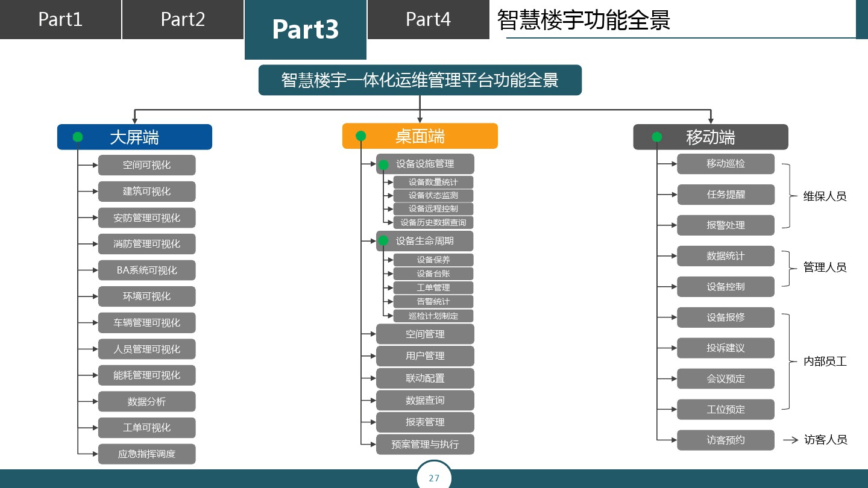Select the 空间可视化 box
Viewport: 868px width, 488px height.
147,165
